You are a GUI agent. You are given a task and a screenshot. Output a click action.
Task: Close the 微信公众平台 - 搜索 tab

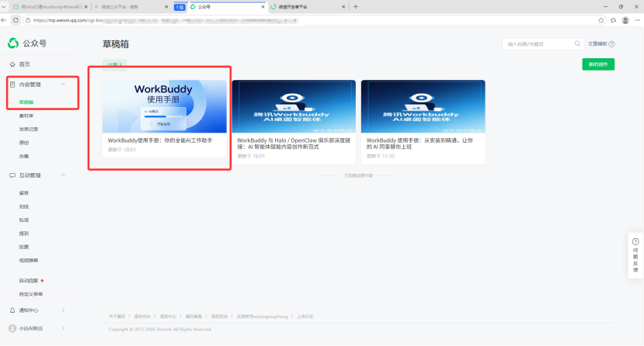(x=166, y=6)
